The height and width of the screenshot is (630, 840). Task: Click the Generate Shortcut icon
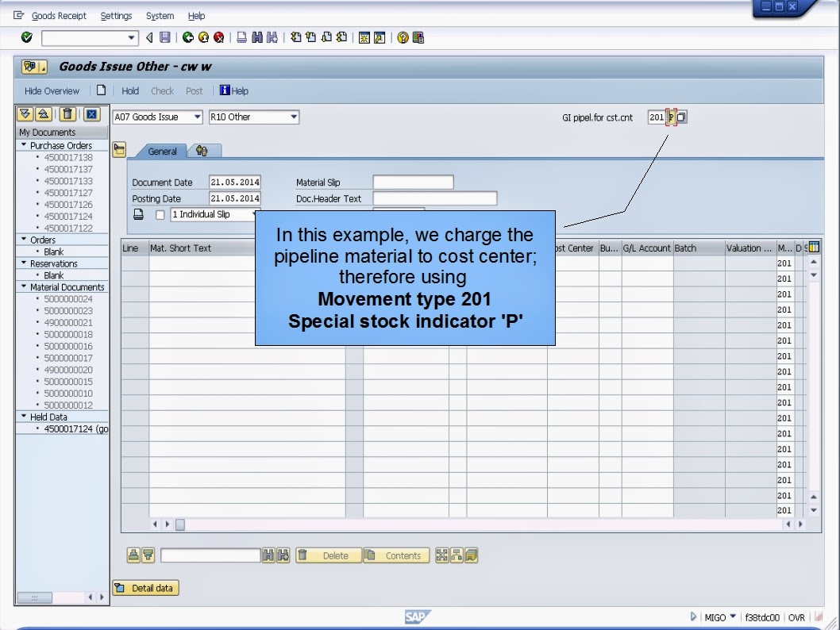click(380, 37)
